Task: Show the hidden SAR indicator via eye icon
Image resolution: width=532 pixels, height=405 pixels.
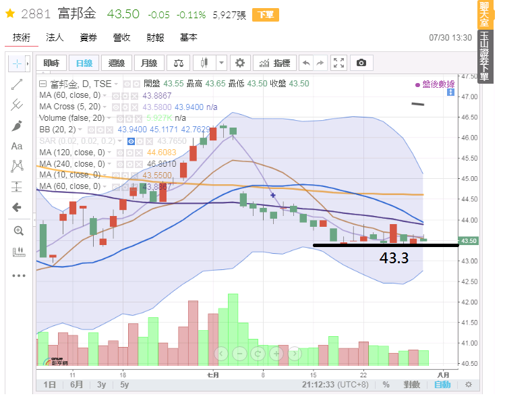Action: click(131, 141)
